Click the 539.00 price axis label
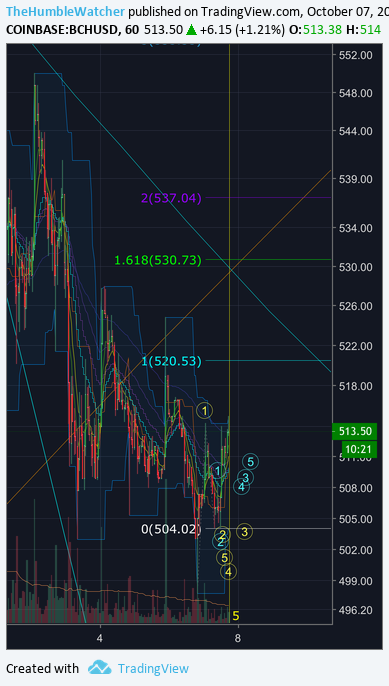This screenshot has height=686, width=389. point(356,179)
